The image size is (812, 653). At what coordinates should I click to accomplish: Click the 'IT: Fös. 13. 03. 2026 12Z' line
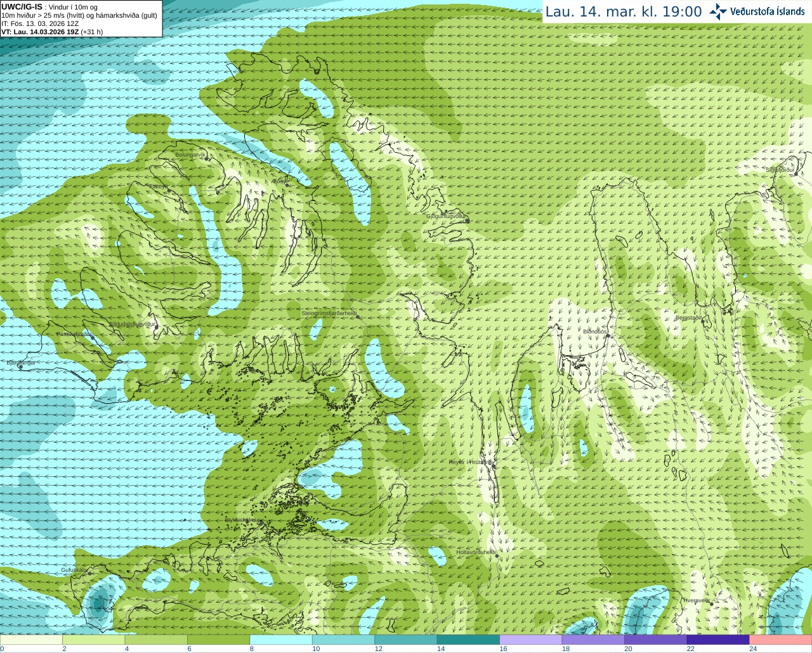(x=40, y=23)
